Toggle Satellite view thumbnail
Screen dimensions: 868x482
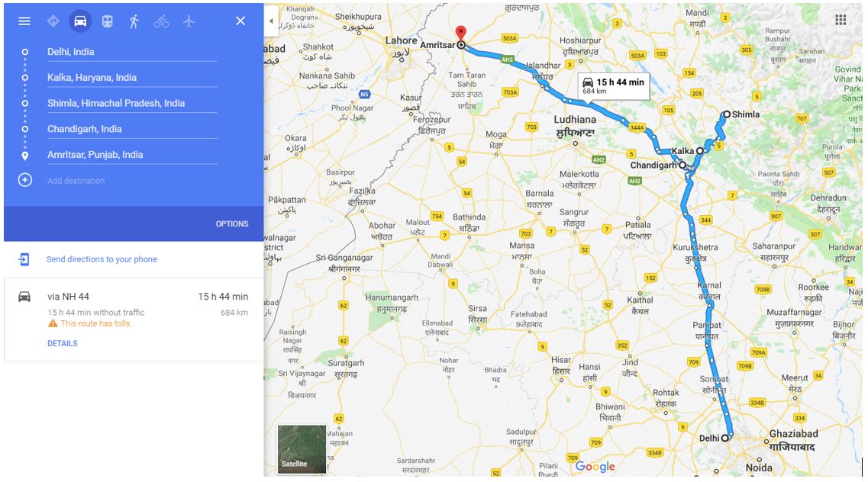point(302,449)
